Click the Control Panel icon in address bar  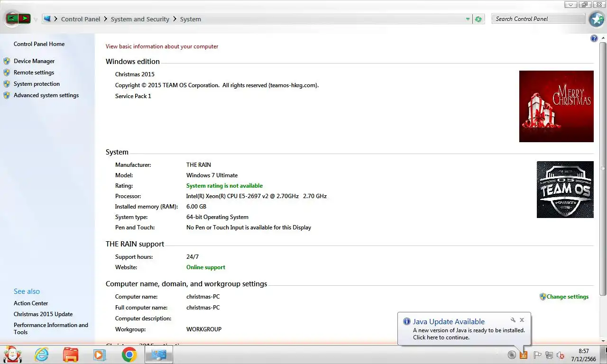[x=47, y=19]
